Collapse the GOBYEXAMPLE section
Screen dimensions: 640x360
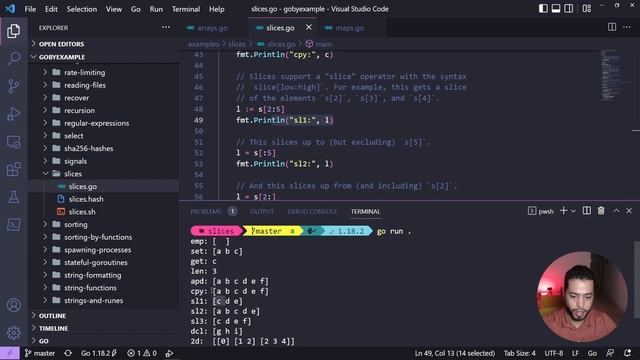[x=61, y=57]
